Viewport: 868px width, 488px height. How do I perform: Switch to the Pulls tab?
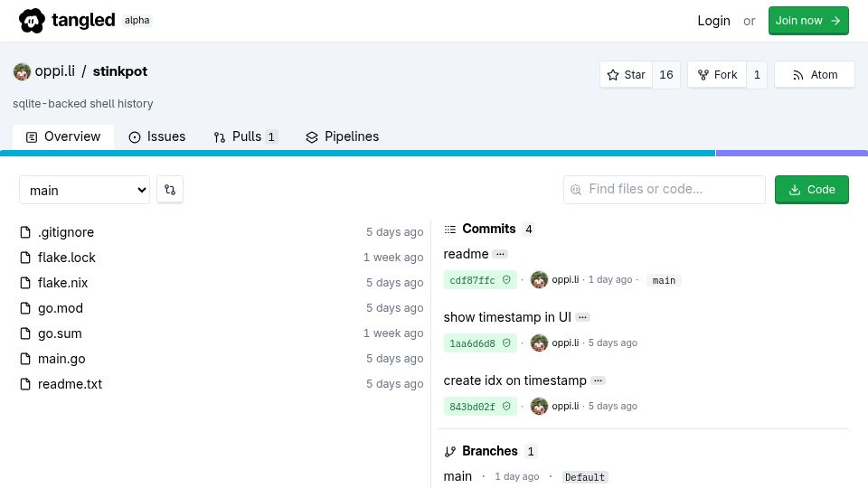click(246, 136)
